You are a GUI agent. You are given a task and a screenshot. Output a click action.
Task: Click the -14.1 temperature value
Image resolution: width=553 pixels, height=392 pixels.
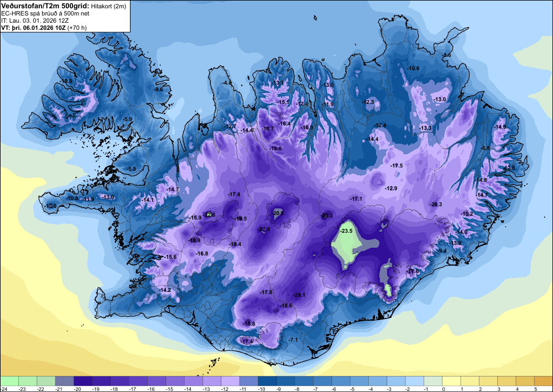(148, 200)
